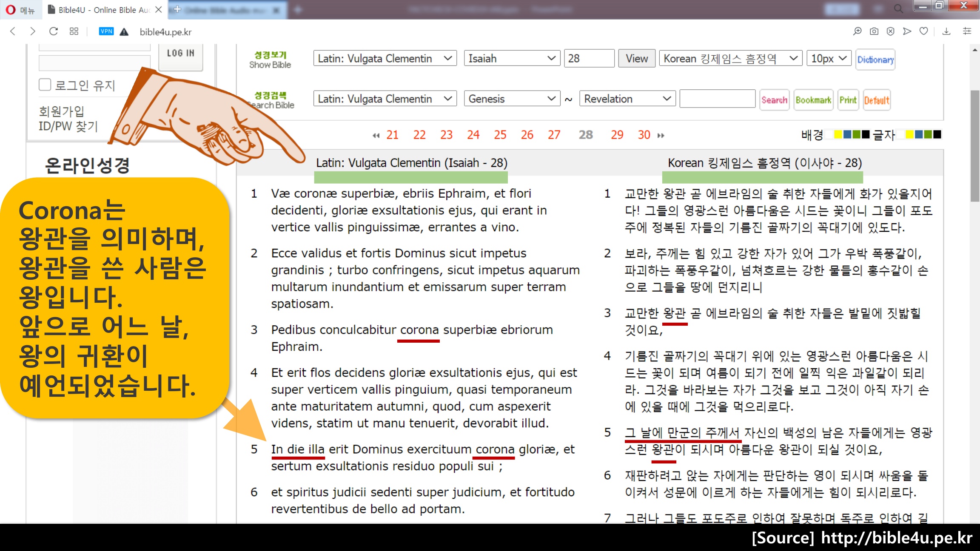Go to chapter 29 link
Screen dimensions: 980x551
point(617,135)
